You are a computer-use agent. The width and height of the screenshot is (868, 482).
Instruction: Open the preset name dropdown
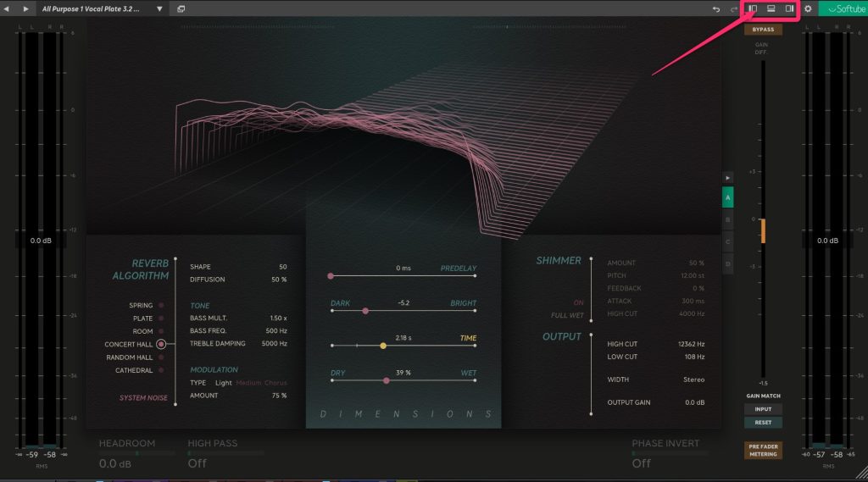(x=159, y=8)
